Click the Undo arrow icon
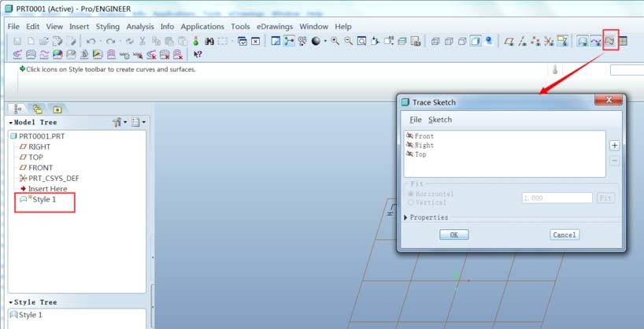 coord(91,41)
